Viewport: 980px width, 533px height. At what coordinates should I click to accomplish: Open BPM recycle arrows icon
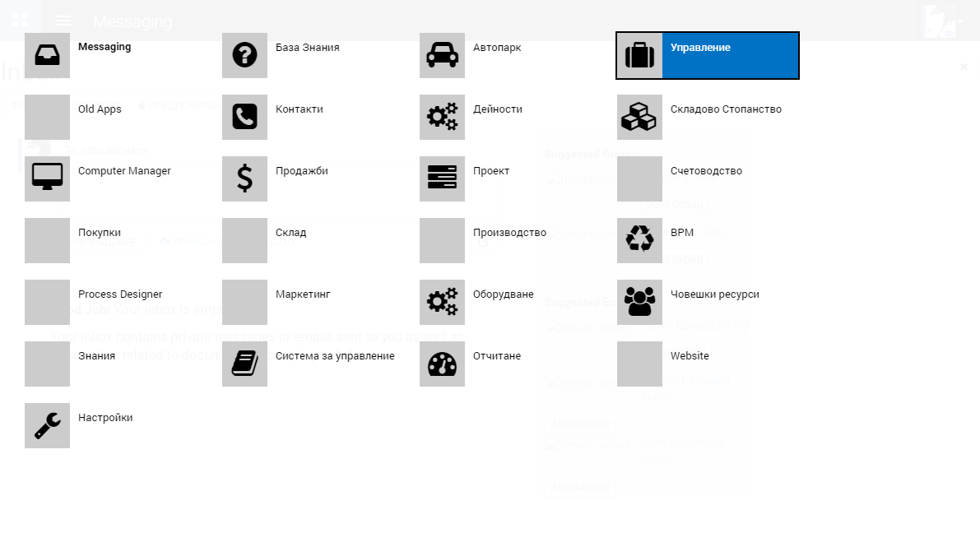point(639,241)
